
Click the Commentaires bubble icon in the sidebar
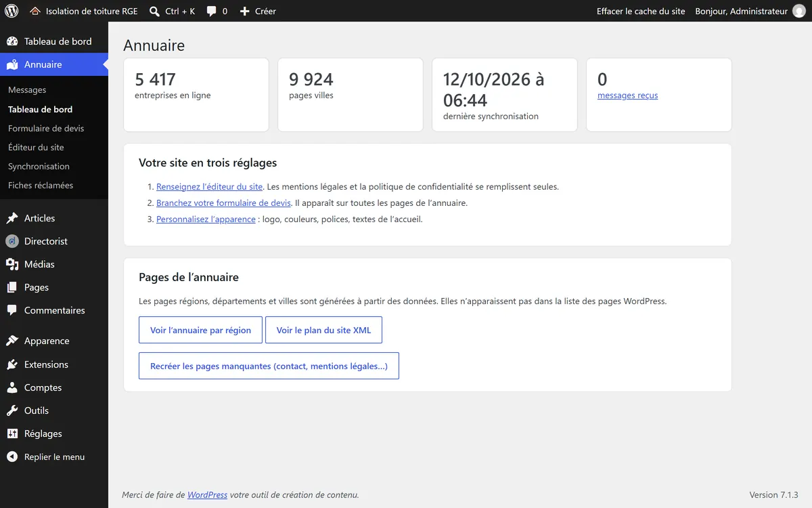(x=12, y=310)
